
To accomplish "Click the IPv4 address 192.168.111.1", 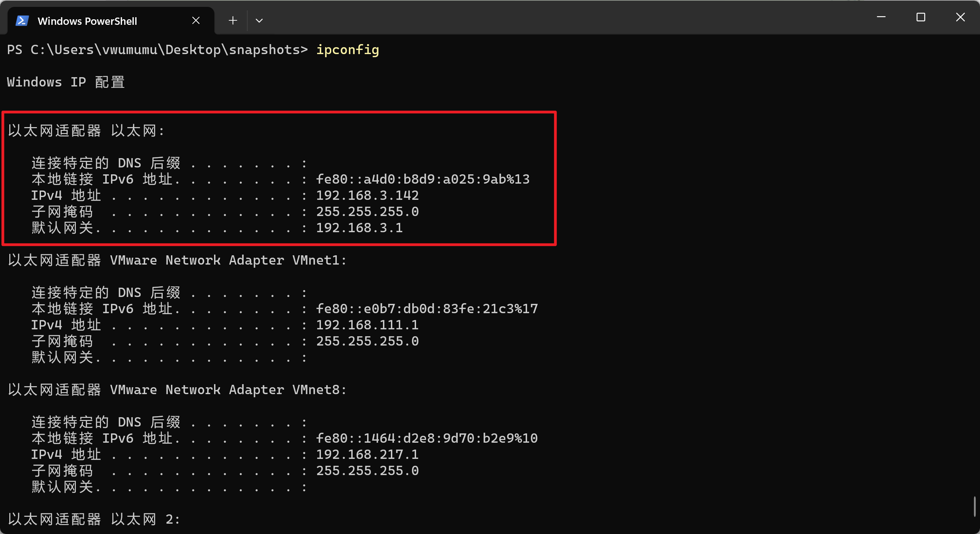I will click(367, 325).
